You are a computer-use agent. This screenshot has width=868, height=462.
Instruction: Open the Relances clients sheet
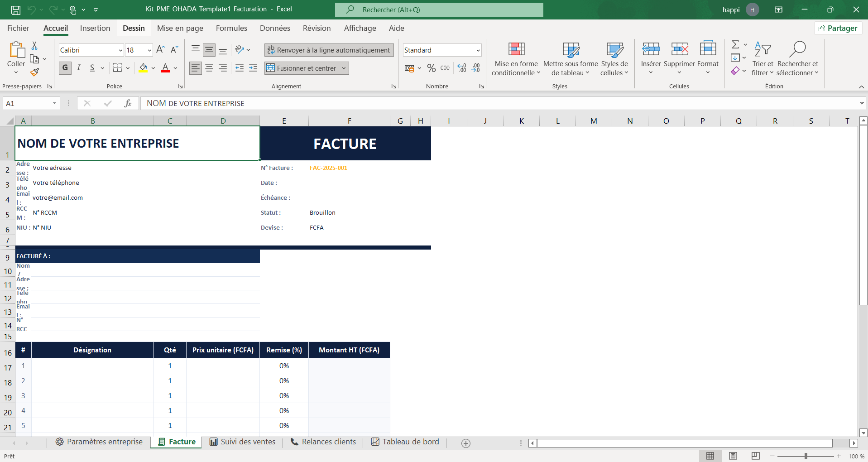(x=323, y=442)
